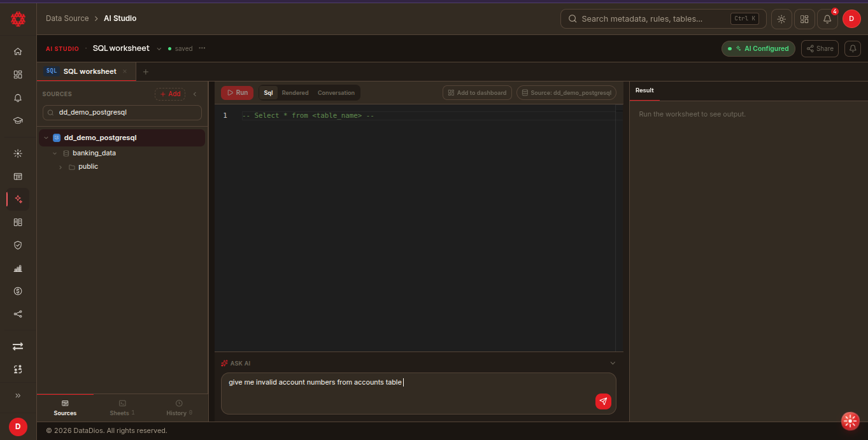868x440 pixels.
Task: Collapse the Ask AI panel chevron
Action: (613, 363)
